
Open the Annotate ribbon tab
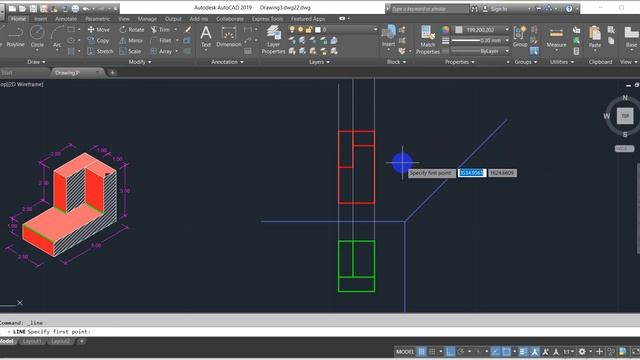click(66, 19)
